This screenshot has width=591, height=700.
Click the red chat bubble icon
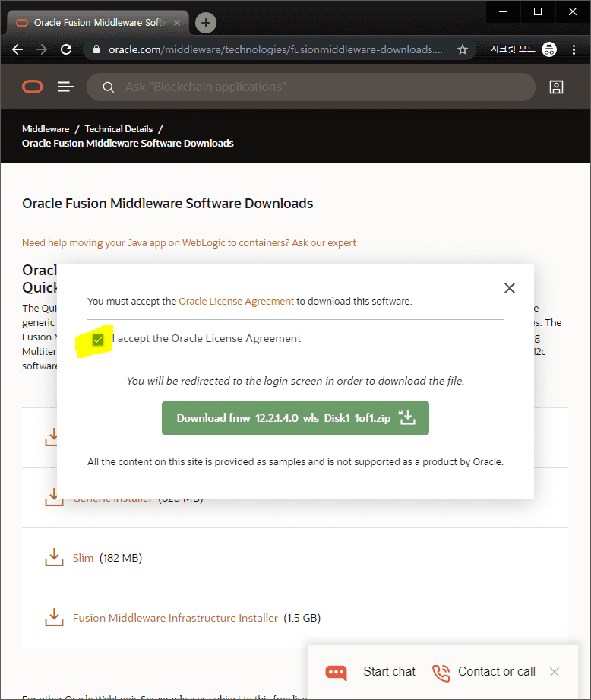tap(336, 673)
